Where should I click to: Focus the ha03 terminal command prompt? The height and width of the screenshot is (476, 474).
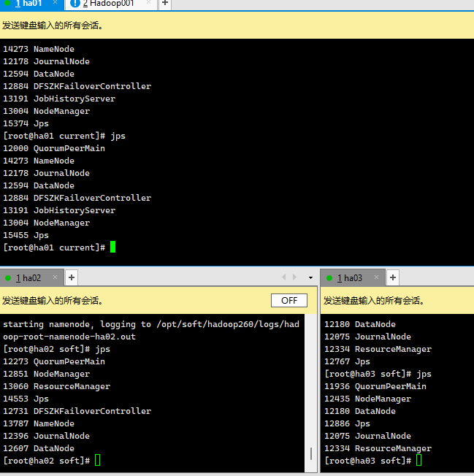[418, 461]
